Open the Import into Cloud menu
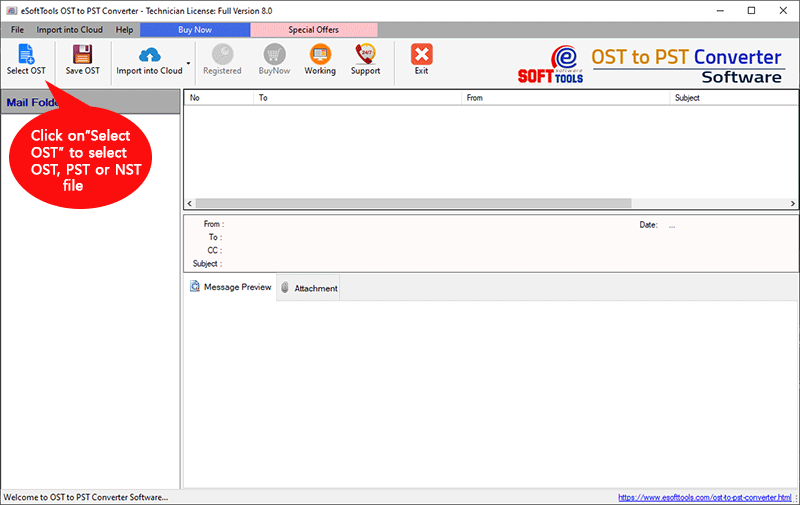The height and width of the screenshot is (505, 800). pyautogui.click(x=69, y=30)
